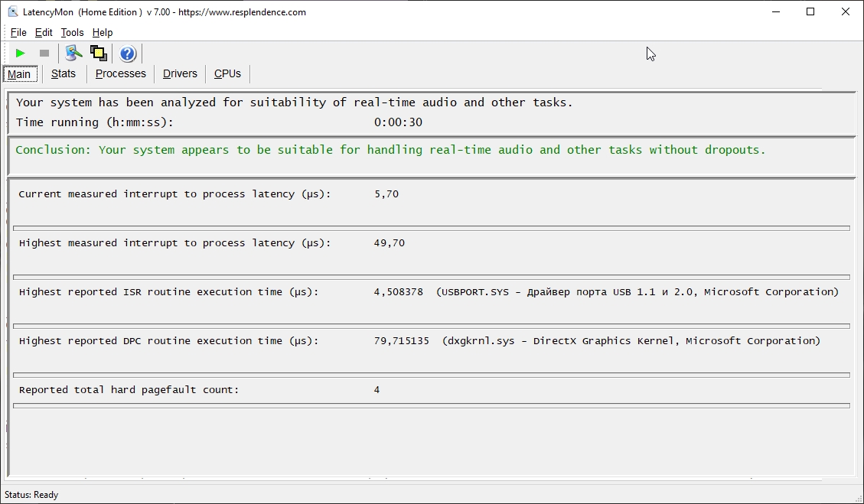Open the File menu
The width and height of the screenshot is (864, 504).
[18, 32]
